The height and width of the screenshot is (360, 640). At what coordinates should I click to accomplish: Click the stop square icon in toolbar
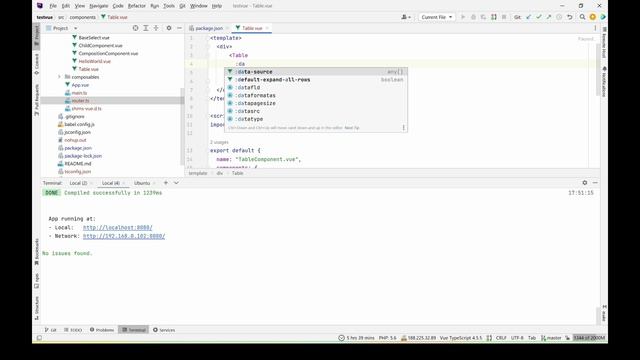504,17
